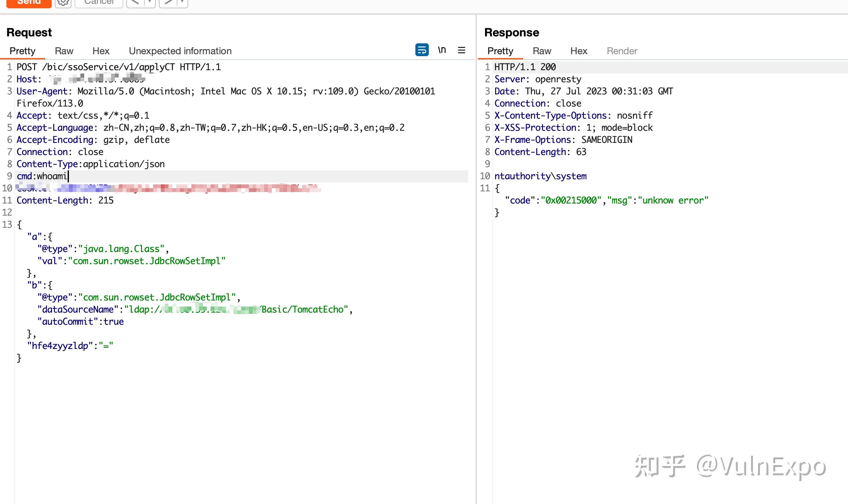Screen dimensions: 848x504
Task: Click the cmd:whoami header line in request
Action: pos(42,176)
